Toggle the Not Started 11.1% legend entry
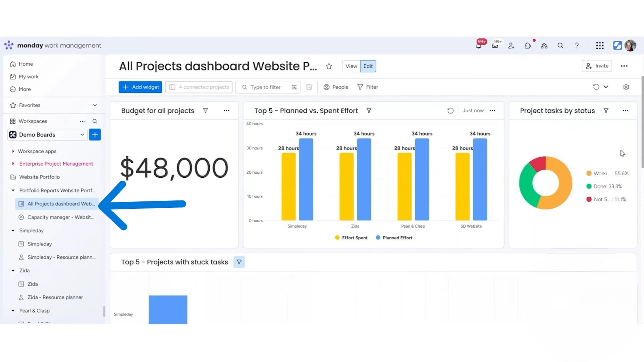 pos(606,199)
